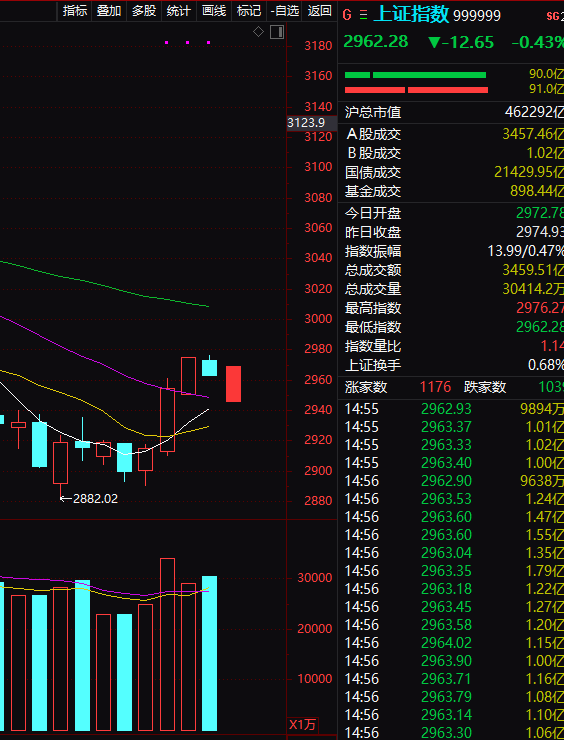Click the green buy-volume bar 90.0亿
564x740 pixels.
(x=415, y=75)
